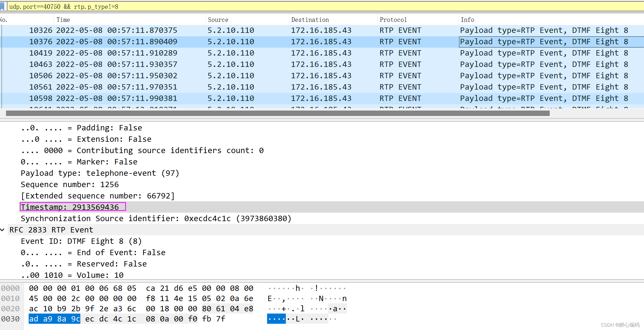
Task: Click the Destination column header
Action: coord(310,19)
